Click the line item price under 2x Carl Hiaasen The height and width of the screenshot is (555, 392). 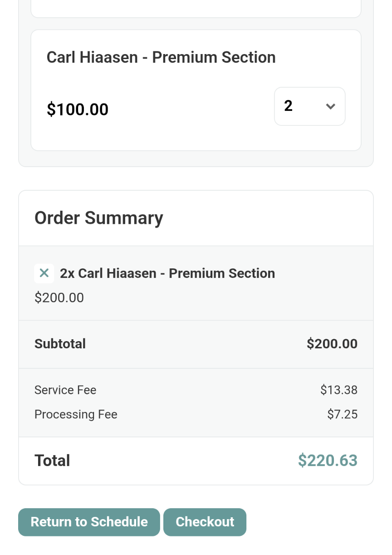click(59, 298)
